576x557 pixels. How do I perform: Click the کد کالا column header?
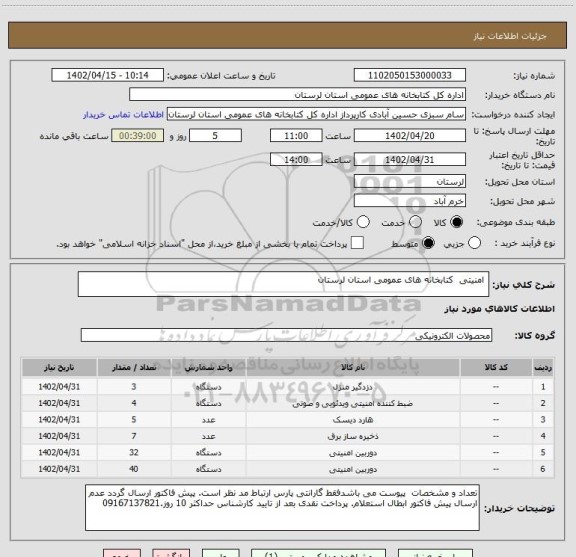[496, 367]
